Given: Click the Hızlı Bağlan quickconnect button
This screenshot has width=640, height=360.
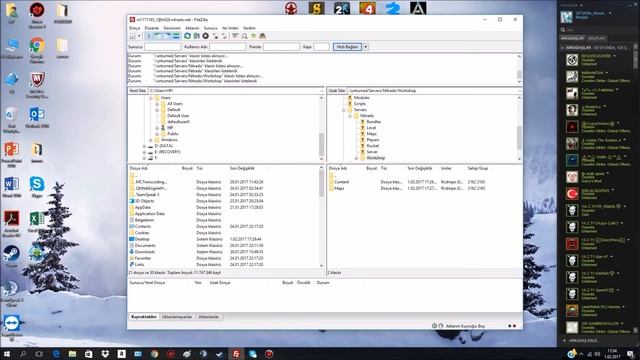Looking at the screenshot, I should (x=347, y=47).
